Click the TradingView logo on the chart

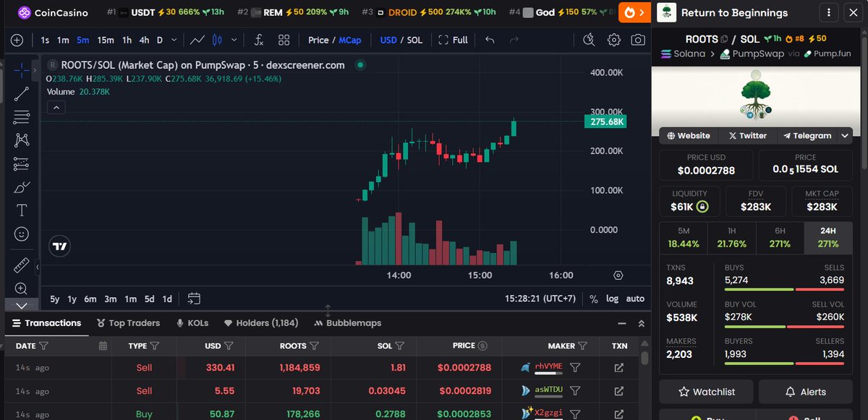tap(60, 246)
